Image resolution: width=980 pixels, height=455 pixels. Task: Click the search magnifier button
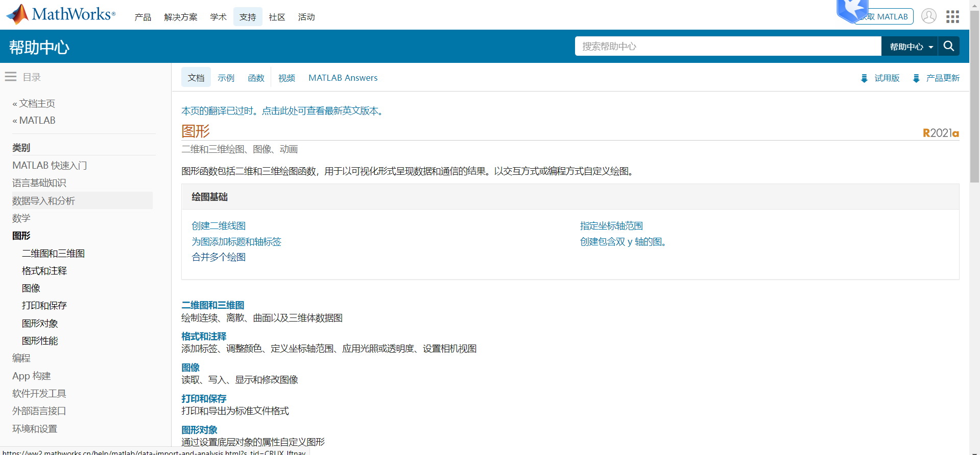(x=949, y=46)
